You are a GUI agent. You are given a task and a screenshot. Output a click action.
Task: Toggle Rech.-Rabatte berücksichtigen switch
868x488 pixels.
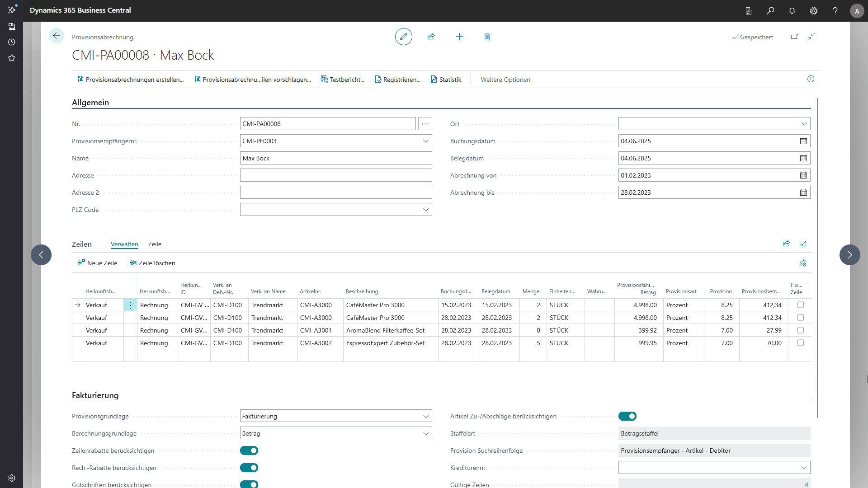249,468
